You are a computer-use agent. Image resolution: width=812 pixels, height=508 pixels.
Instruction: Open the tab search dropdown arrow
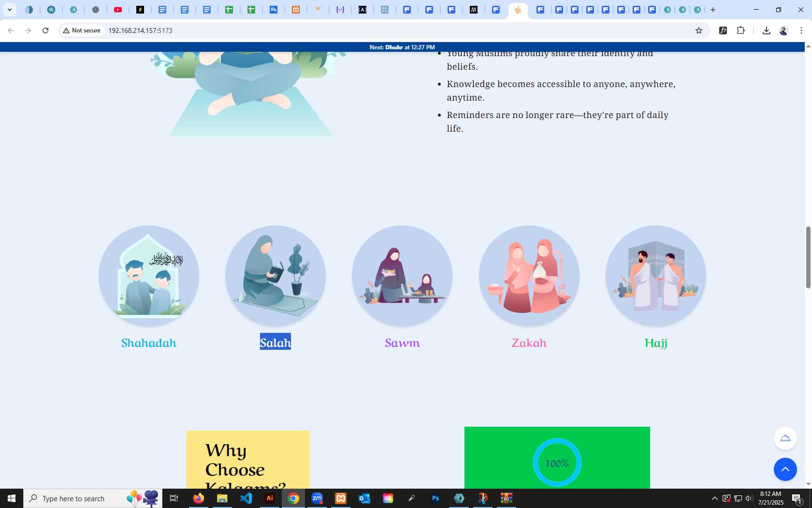click(x=9, y=10)
